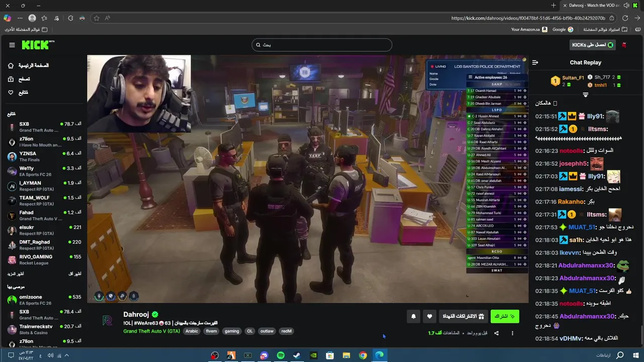644x362 pixels.
Task: Click the video player area
Action: pyautogui.click(x=307, y=179)
